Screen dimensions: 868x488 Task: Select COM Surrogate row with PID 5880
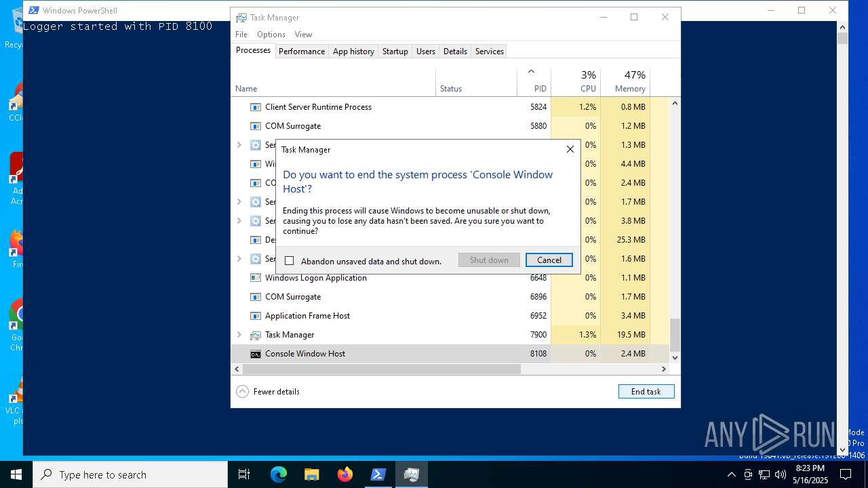point(450,126)
